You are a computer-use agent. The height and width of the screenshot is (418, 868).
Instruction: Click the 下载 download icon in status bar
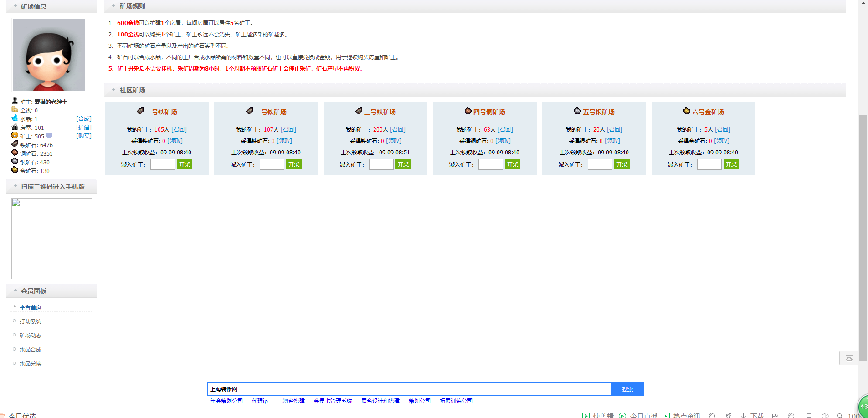pyautogui.click(x=743, y=415)
